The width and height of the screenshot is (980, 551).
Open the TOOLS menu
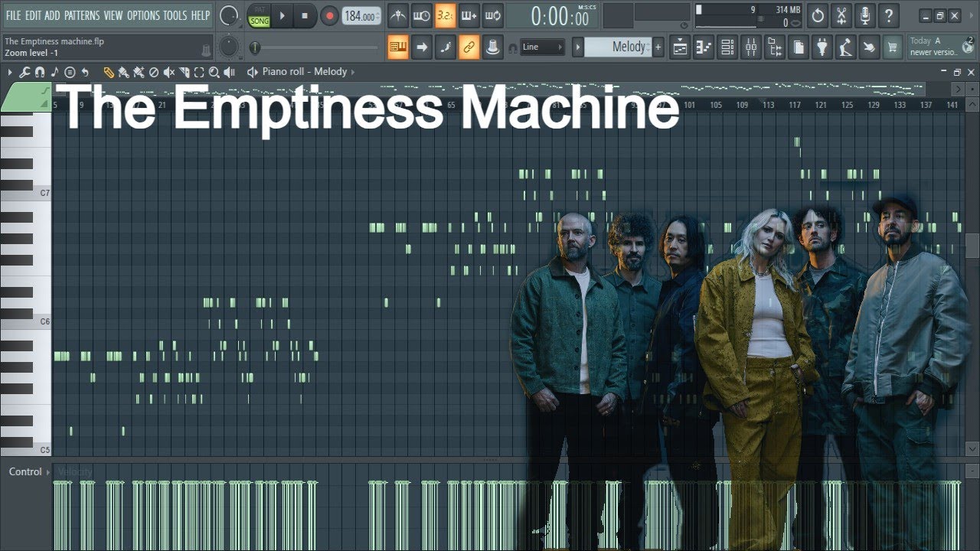click(175, 15)
